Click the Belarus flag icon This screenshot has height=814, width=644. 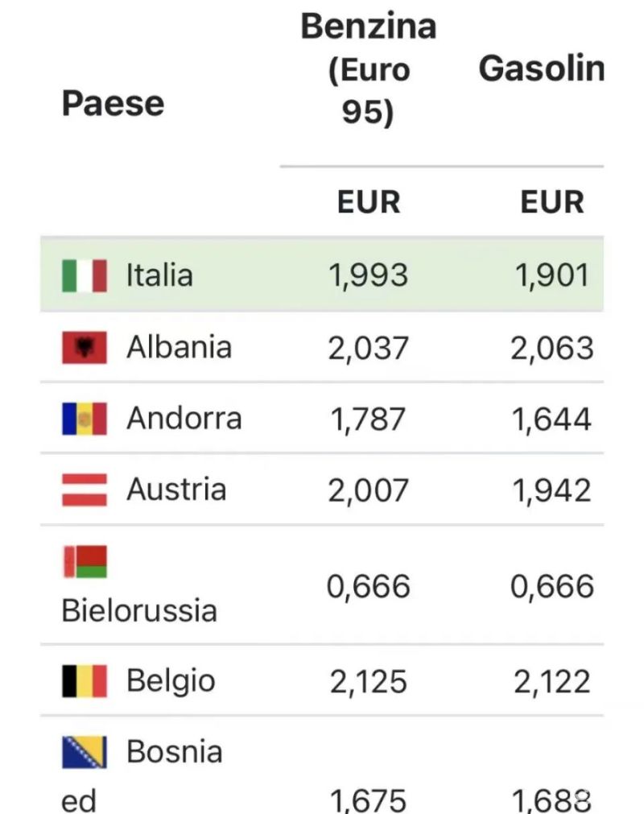(85, 562)
